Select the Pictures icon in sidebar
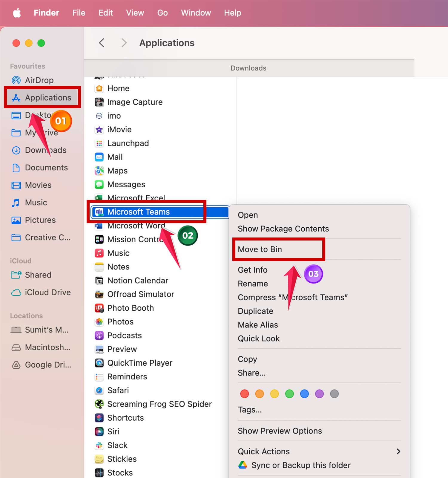The height and width of the screenshot is (478, 448). [x=16, y=220]
